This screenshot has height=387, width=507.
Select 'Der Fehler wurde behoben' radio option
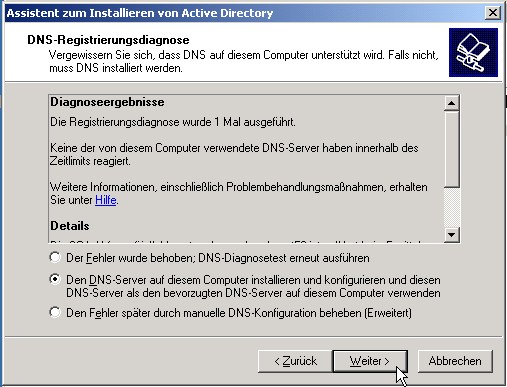pyautogui.click(x=55, y=257)
